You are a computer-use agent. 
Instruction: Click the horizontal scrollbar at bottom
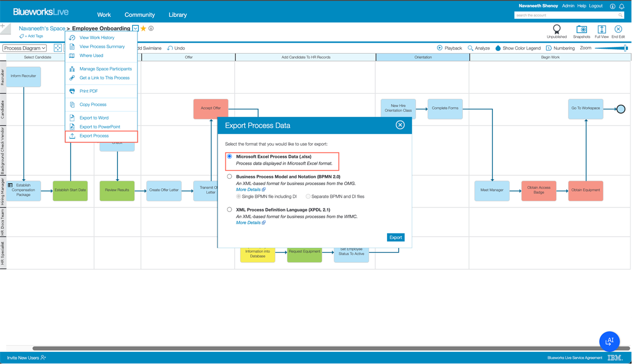331,348
